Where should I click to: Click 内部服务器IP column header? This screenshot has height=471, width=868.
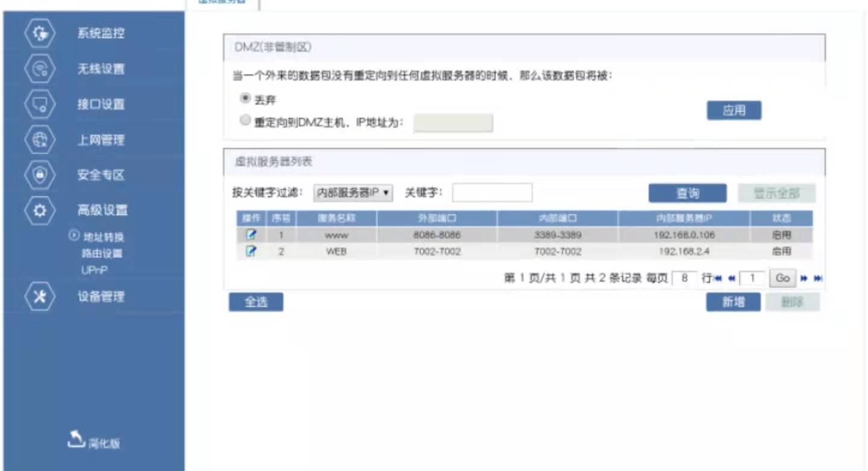coord(684,218)
